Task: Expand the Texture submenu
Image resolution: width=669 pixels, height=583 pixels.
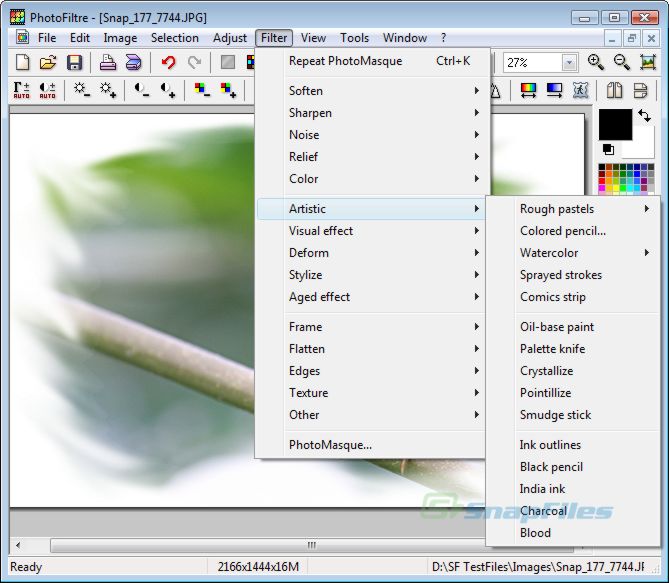Action: tap(371, 393)
